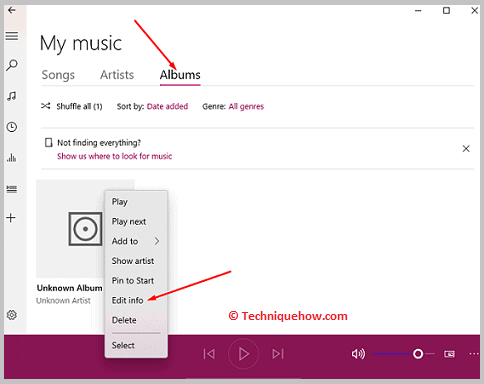Open Sort by Date added dropdown

pos(167,106)
